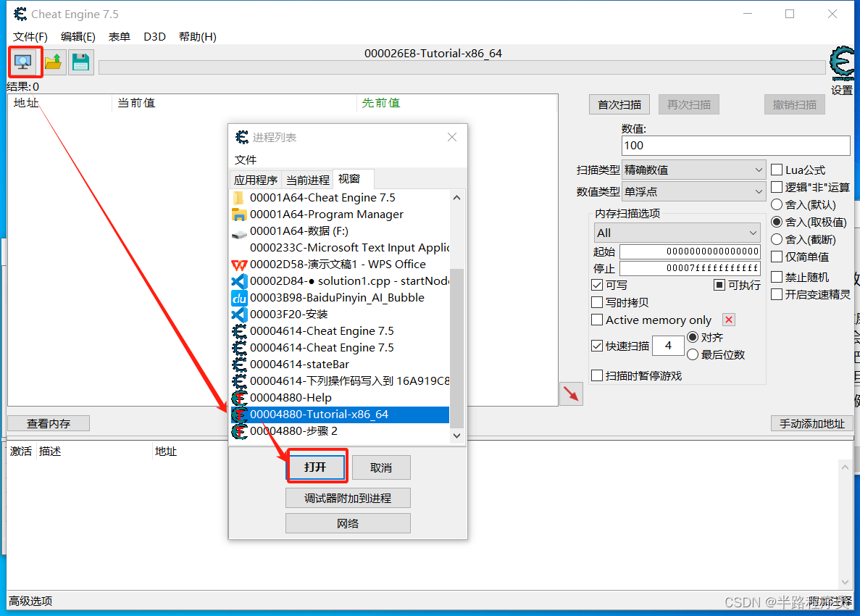Select 舍入(截断) radio button
This screenshot has height=616, width=860.
click(777, 240)
